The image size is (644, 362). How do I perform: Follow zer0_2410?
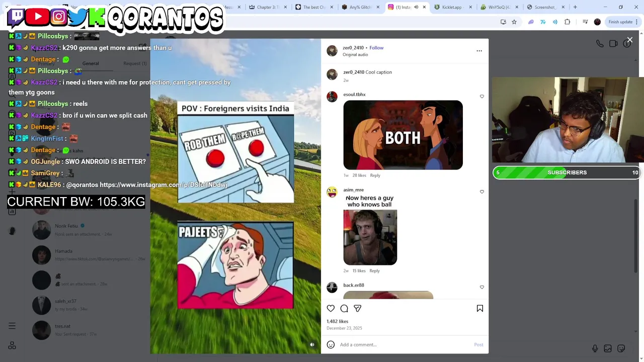click(x=376, y=48)
